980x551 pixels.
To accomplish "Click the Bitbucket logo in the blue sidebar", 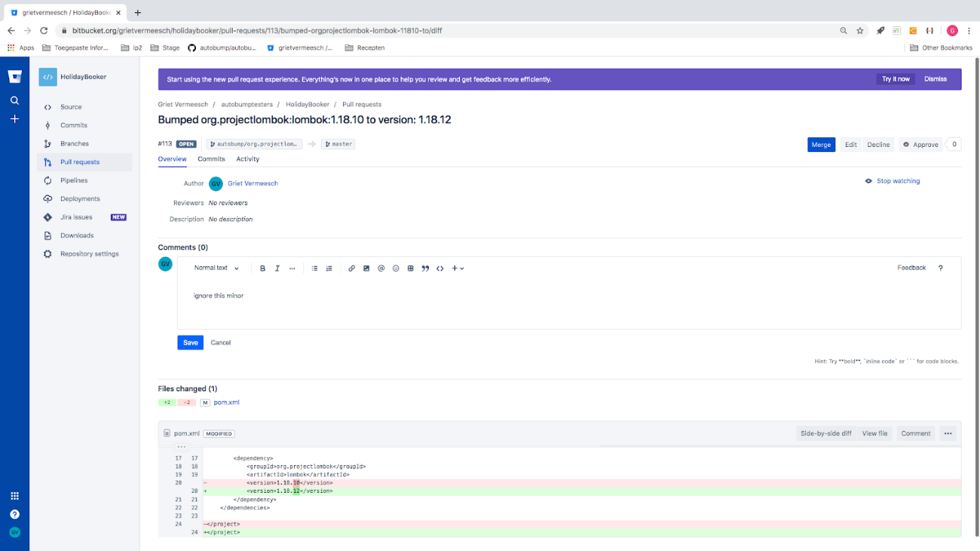I will coord(14,77).
